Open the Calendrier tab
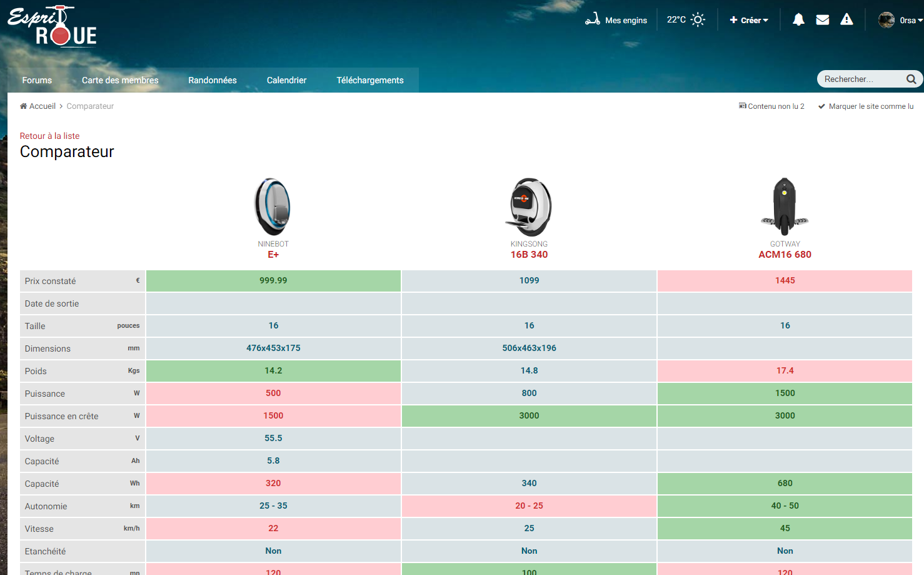Image resolution: width=924 pixels, height=575 pixels. point(286,80)
